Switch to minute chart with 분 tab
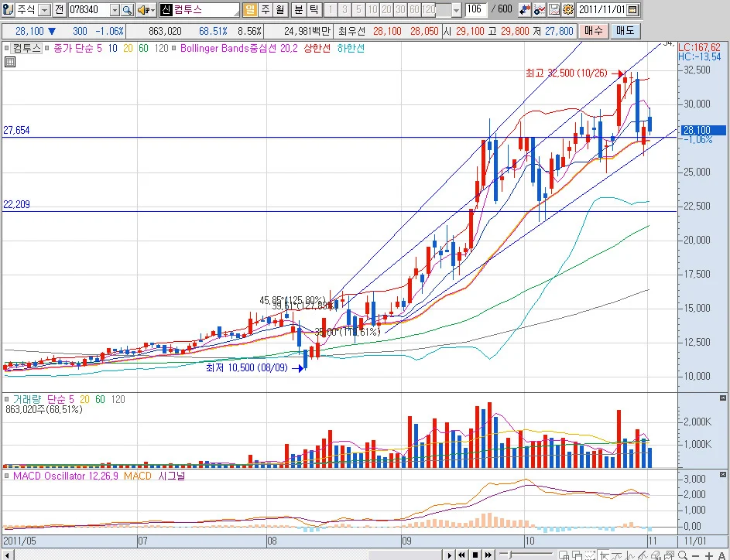This screenshot has height=560, width=730. 299,9
